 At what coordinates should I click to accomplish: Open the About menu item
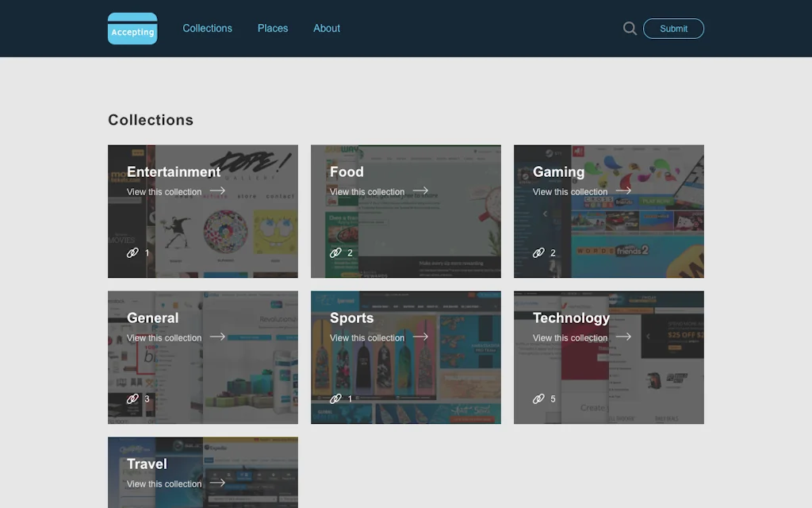click(326, 28)
